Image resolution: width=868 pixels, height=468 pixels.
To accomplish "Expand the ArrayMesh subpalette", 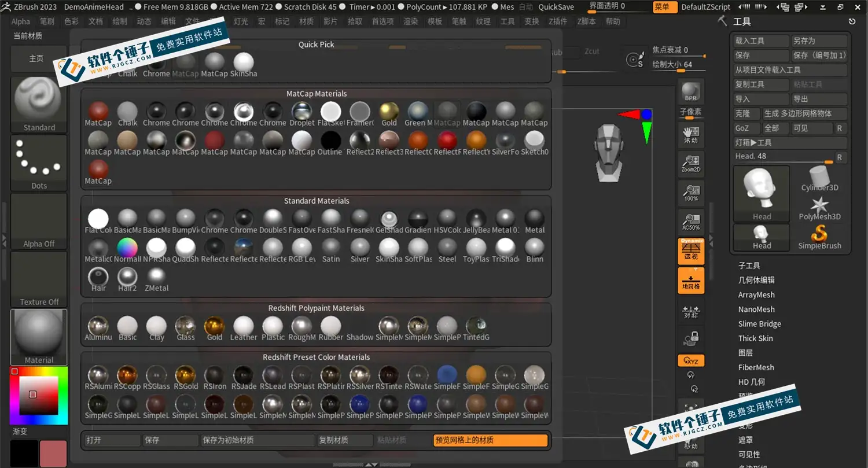I will (x=756, y=294).
